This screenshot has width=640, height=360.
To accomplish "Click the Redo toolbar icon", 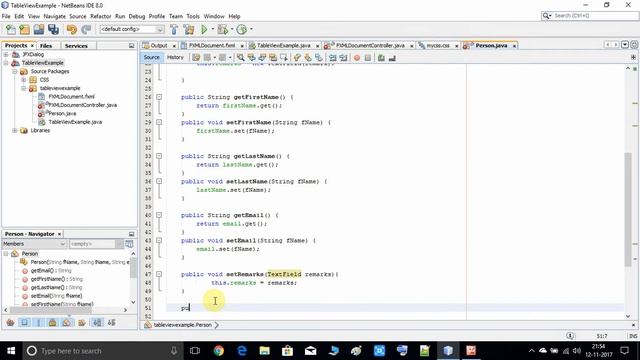I will tap(86, 29).
